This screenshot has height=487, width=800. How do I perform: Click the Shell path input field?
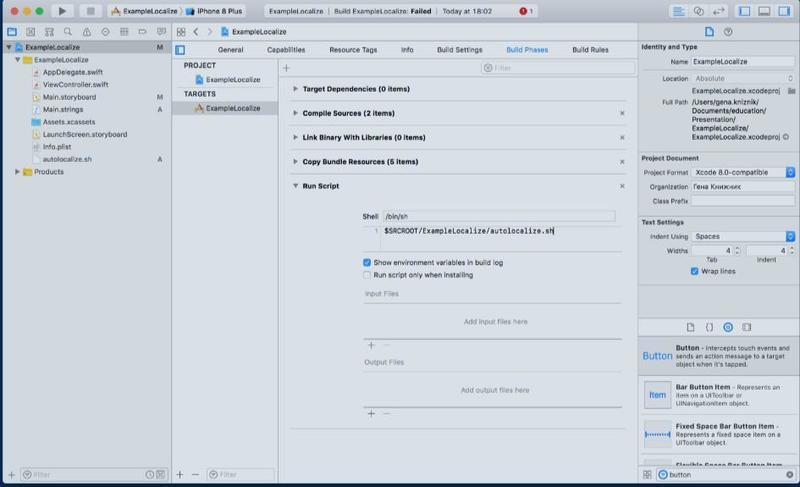click(498, 216)
